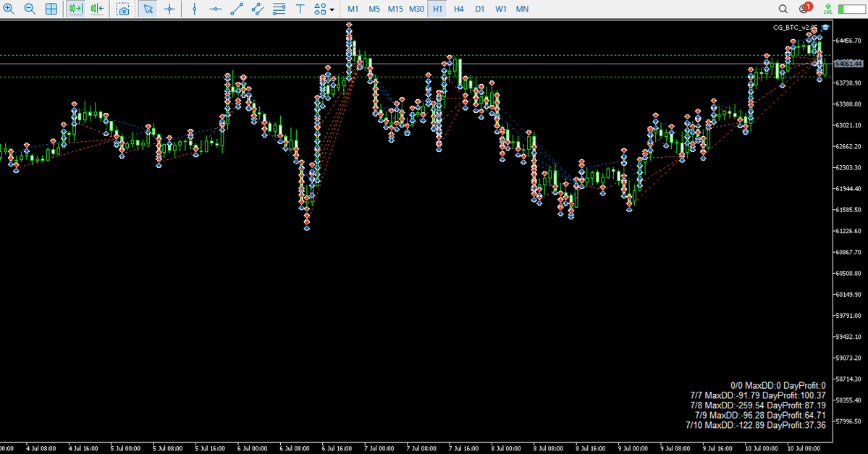868x454 pixels.
Task: Click the 0/0 MaxDD:0 DayProfit:0 line
Action: (778, 385)
